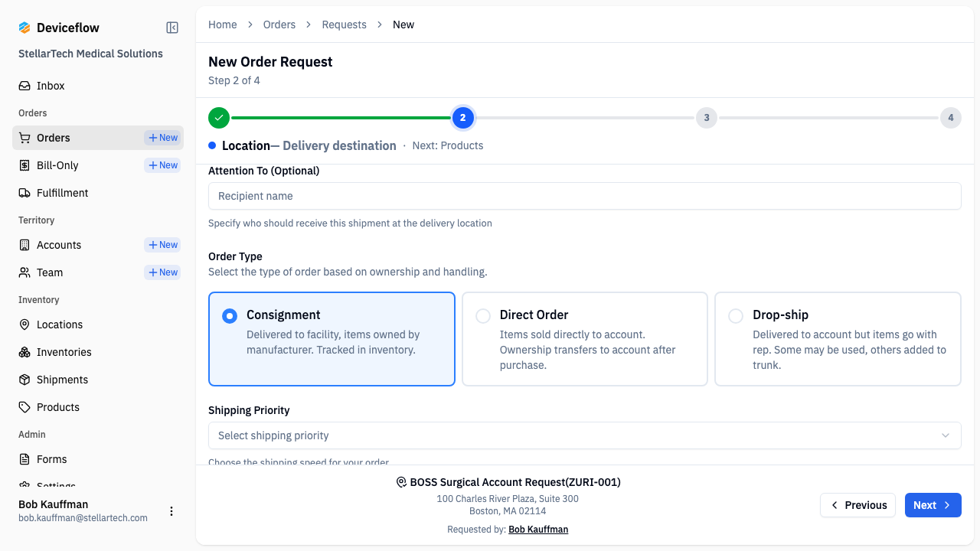
Task: Open Locations in the sidebar
Action: [x=98, y=324]
